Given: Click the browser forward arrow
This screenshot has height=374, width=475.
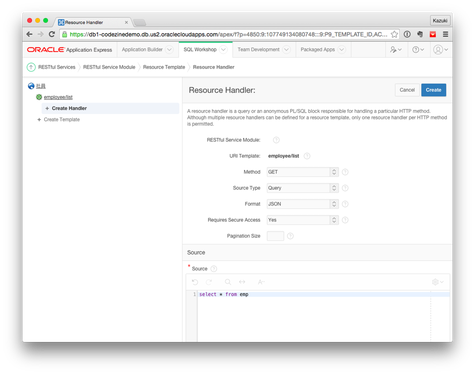Looking at the screenshot, I should coord(40,34).
